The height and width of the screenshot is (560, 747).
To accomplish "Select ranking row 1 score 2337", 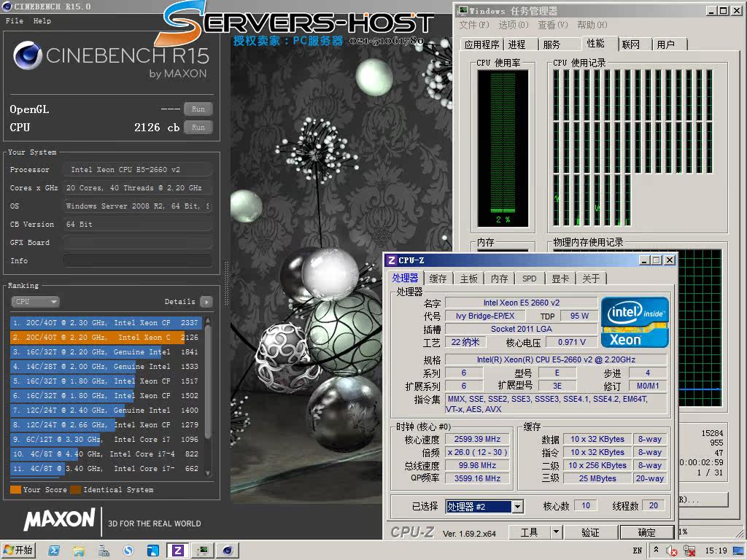I will coord(106,322).
